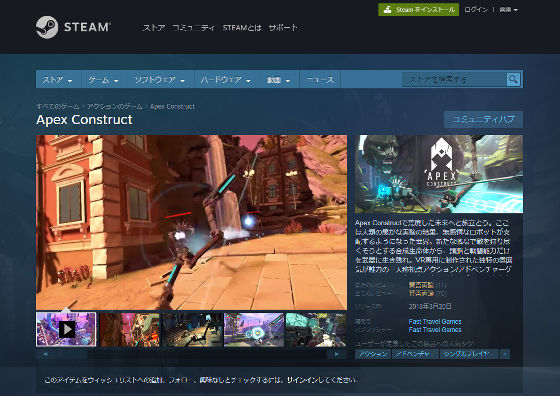
Task: Open the 言語 language dropdown
Action: pos(508,10)
